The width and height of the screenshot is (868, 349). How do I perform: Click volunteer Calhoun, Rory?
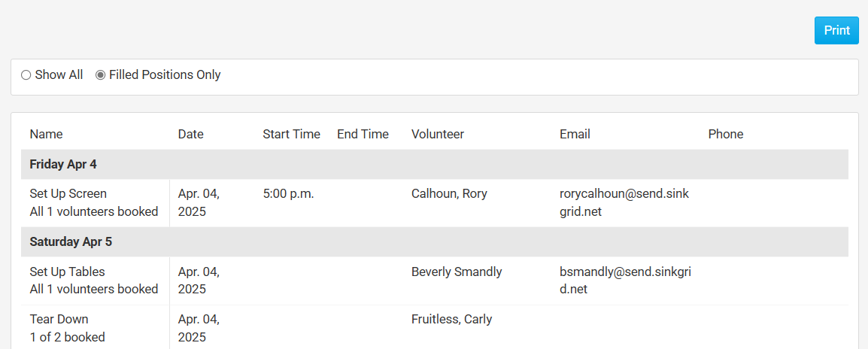click(x=449, y=194)
